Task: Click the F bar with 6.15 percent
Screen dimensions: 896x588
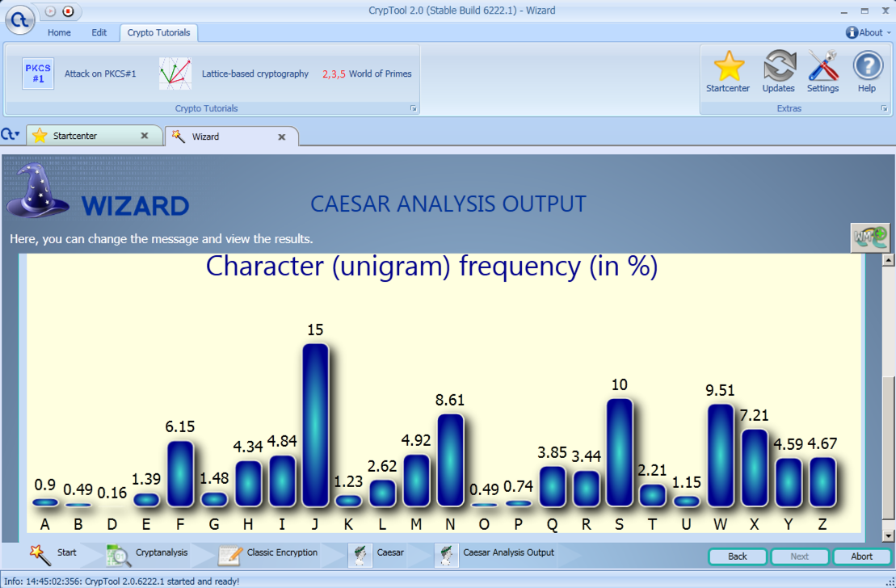Action: [180, 473]
